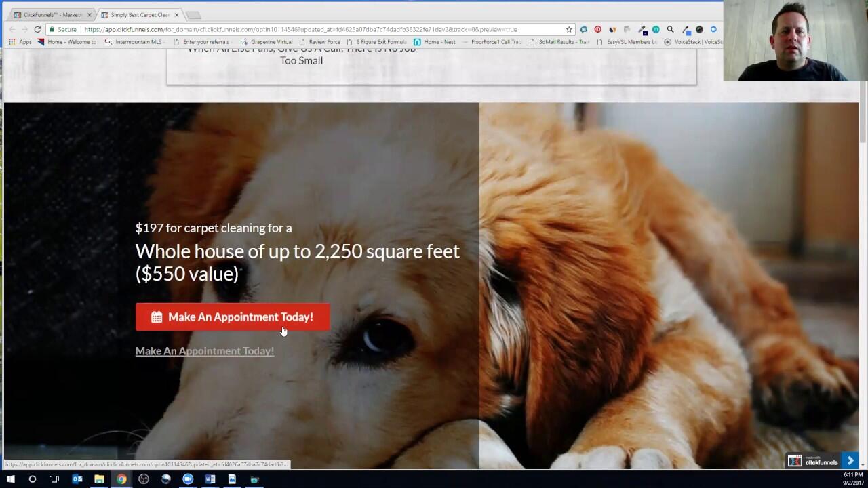Open Outlook from the taskbar
Viewport: 868px width, 488px height.
click(76, 479)
